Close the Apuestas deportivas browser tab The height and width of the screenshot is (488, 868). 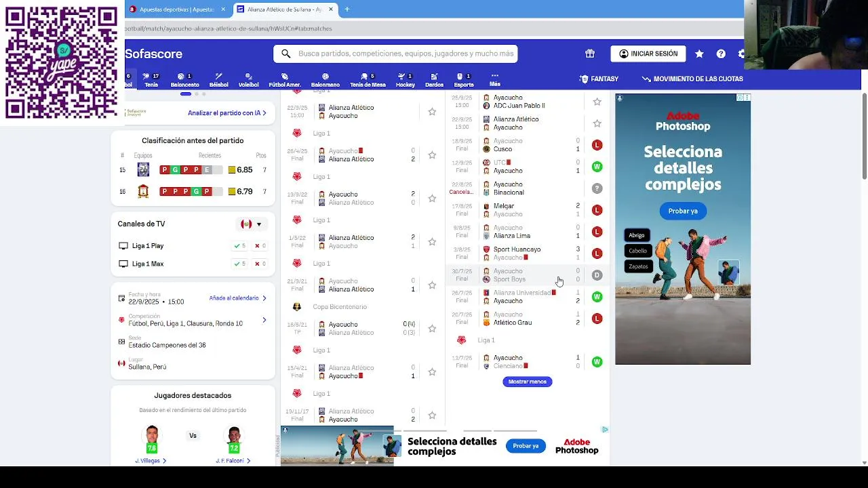223,9
